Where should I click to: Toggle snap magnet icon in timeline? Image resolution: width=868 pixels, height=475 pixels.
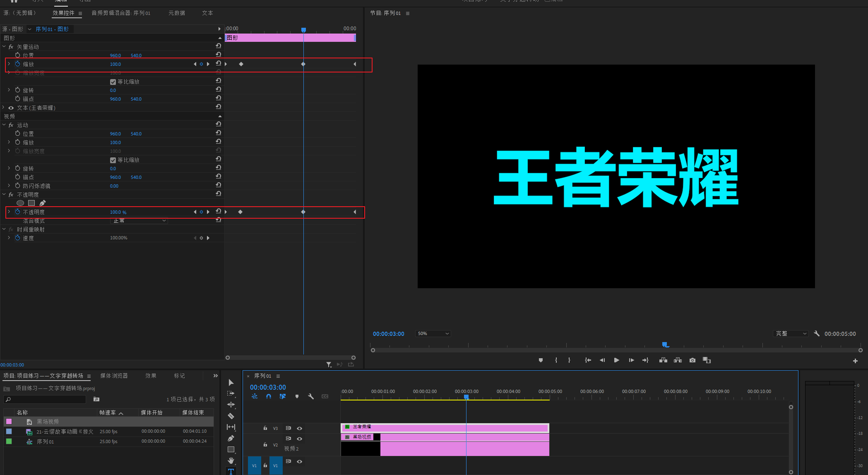tap(269, 396)
